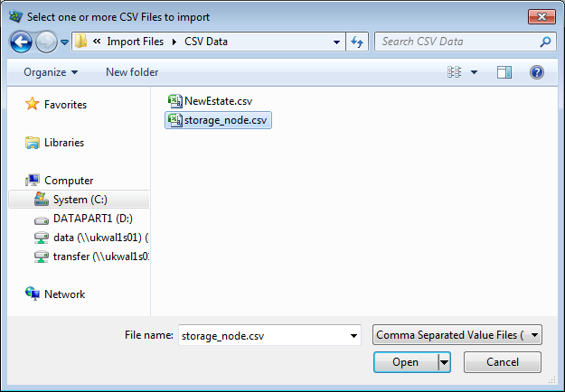Toggle the preview pane icon
The height and width of the screenshot is (392, 565).
tap(504, 72)
